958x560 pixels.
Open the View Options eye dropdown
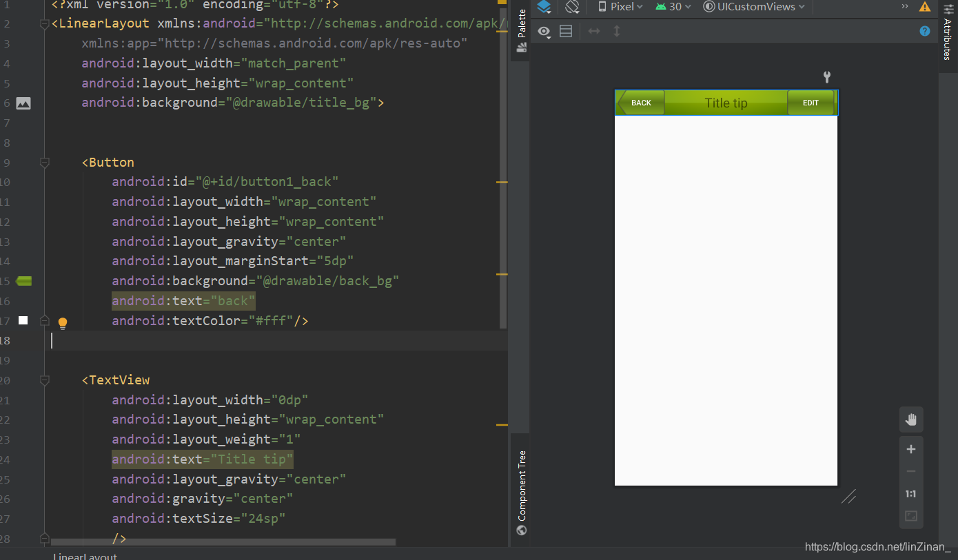[x=544, y=32]
